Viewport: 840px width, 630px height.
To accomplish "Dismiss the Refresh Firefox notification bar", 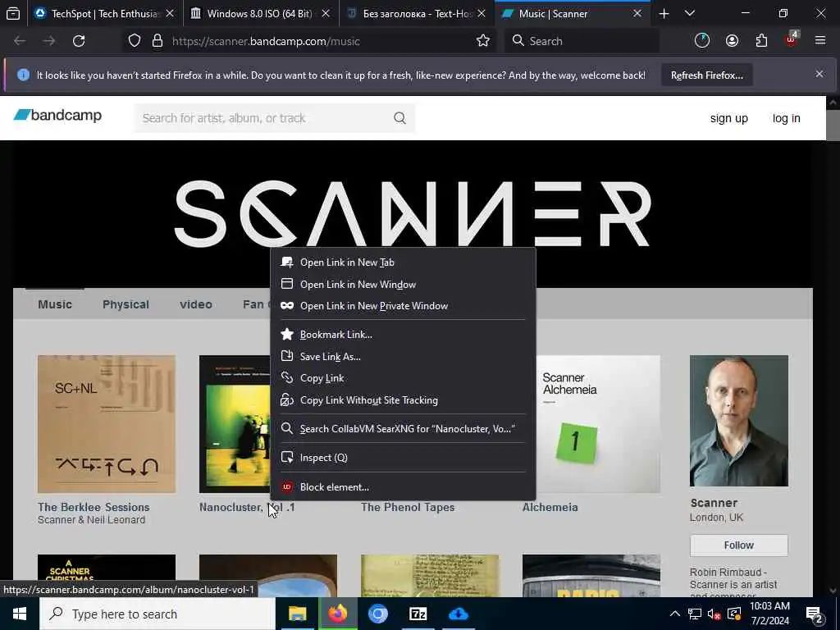I will pyautogui.click(x=819, y=74).
